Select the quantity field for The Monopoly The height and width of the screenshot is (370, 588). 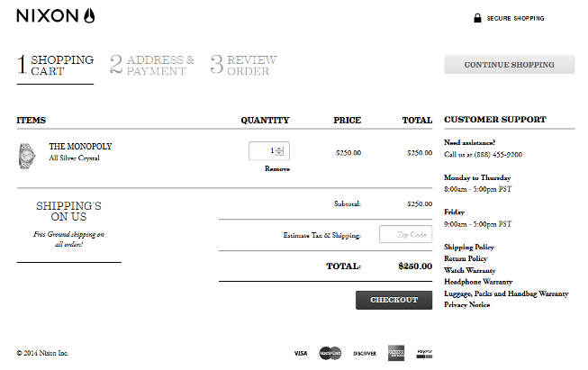tap(263, 151)
